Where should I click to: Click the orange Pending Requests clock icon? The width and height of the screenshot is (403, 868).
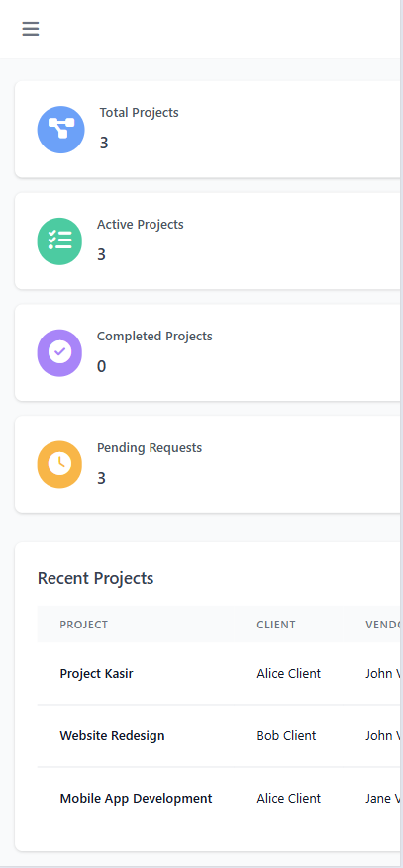click(x=59, y=464)
